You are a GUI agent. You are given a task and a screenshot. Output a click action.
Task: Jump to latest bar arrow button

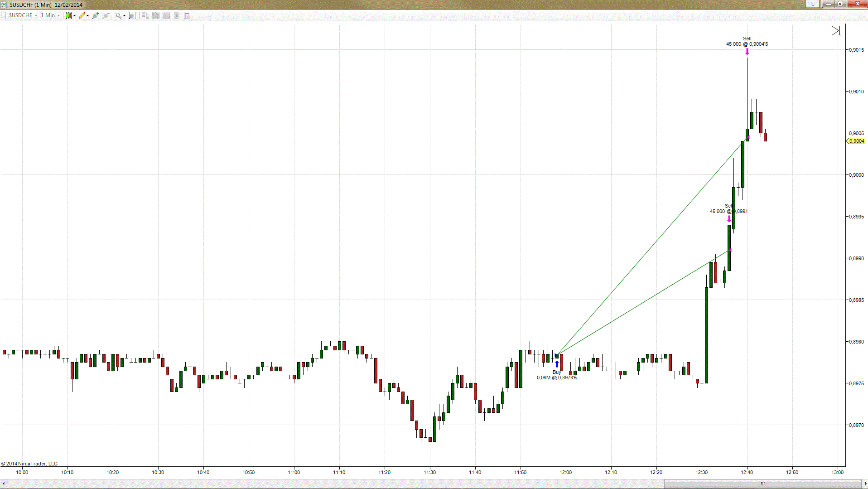[x=836, y=31]
